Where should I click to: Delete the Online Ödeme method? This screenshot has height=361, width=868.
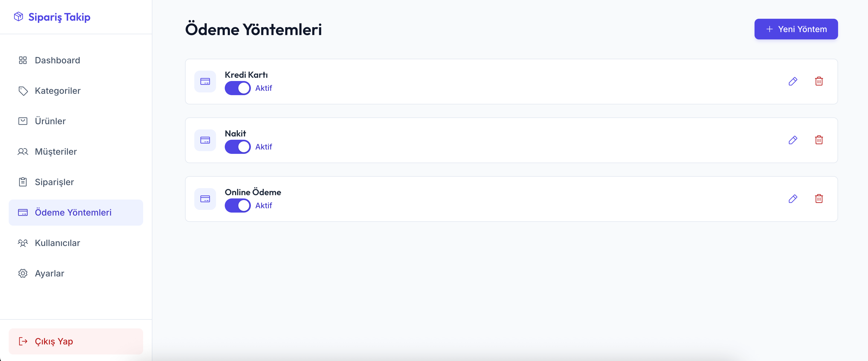coord(819,199)
